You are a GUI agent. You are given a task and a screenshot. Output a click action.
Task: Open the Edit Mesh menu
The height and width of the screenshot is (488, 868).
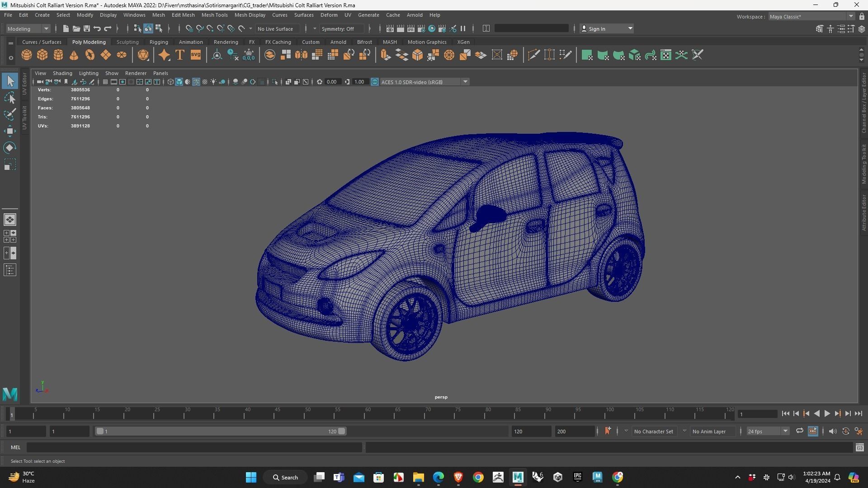[183, 15]
